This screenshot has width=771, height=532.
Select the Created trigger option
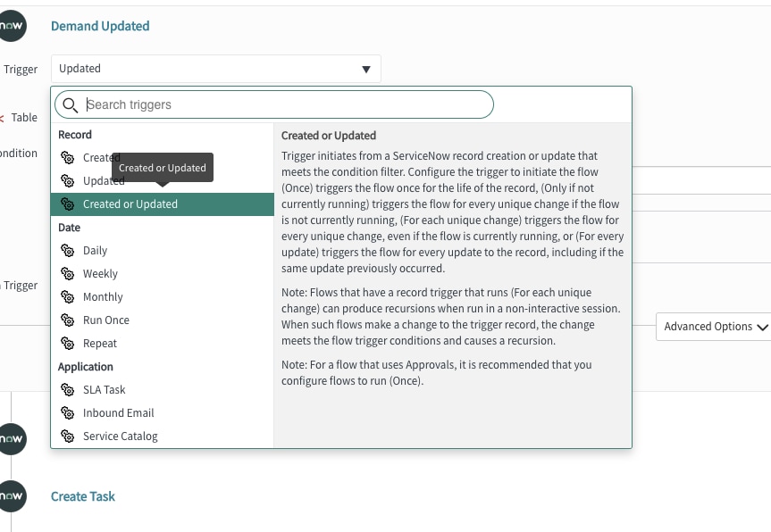point(163,158)
